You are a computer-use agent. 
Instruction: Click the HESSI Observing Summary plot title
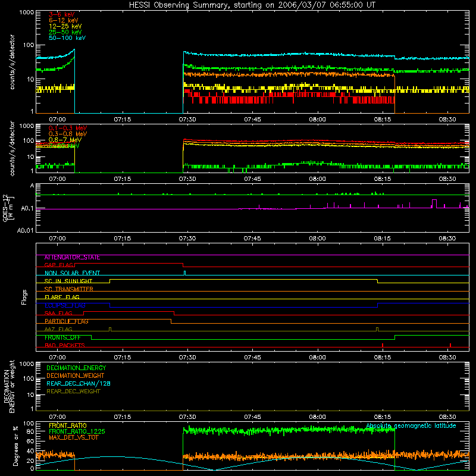(252, 5)
